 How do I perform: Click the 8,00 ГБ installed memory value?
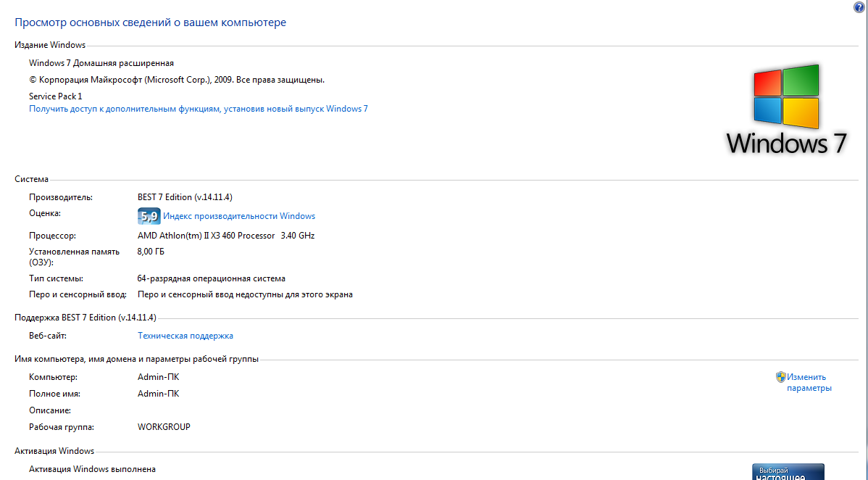coord(151,252)
